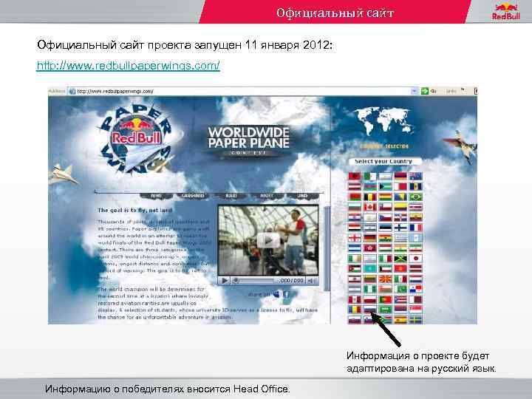Image resolution: width=532 pixels, height=399 pixels.
Task: Select the Ghana flag
Action: pyautogui.click(x=385, y=238)
